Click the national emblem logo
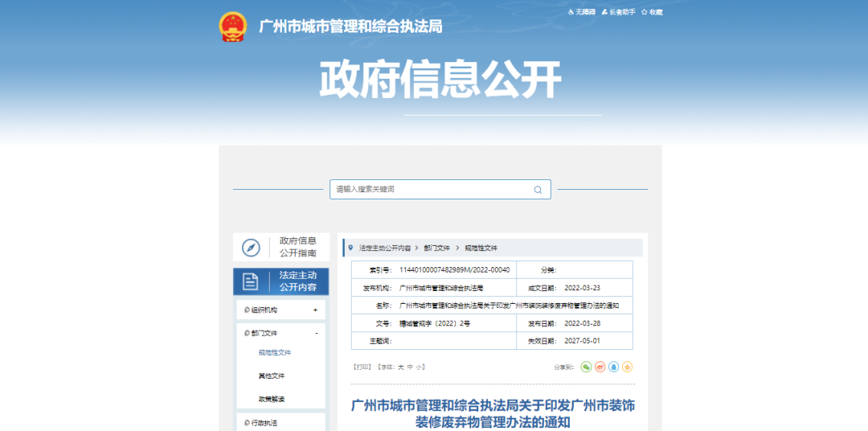The width and height of the screenshot is (868, 431). coord(234,27)
